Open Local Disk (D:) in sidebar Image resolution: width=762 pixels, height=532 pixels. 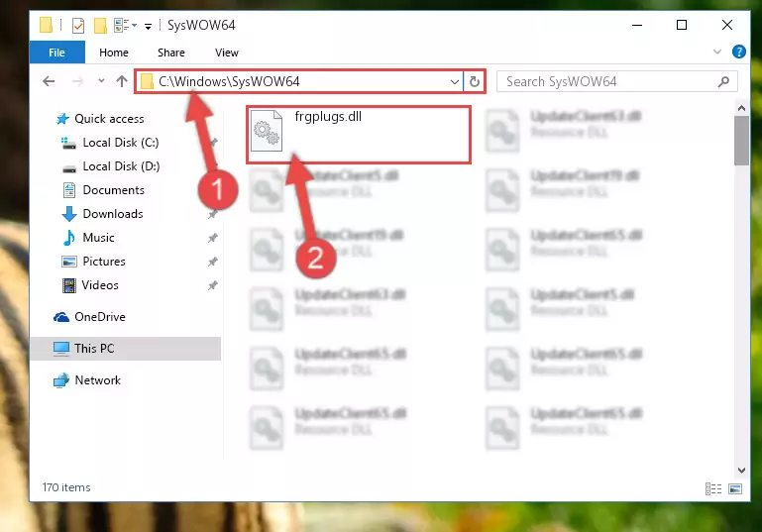[121, 166]
